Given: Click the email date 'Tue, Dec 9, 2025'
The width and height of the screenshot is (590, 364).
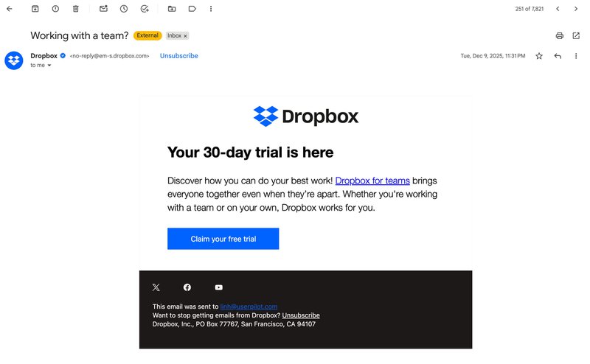Looking at the screenshot, I should [x=493, y=56].
